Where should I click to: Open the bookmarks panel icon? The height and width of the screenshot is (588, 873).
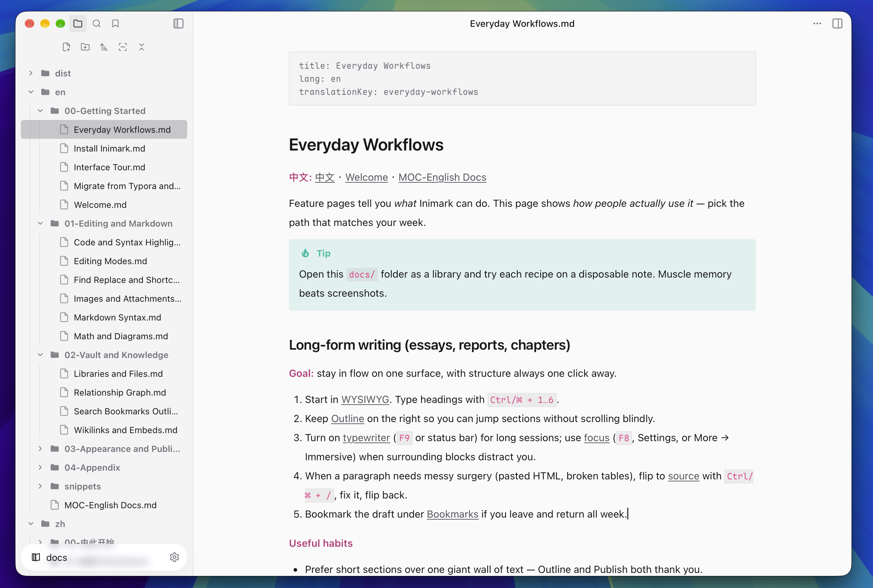[x=115, y=23]
